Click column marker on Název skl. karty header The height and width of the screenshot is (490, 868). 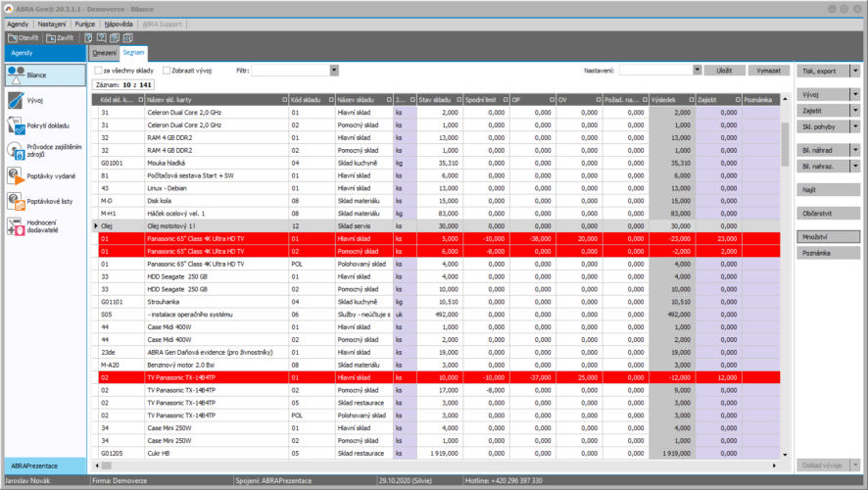[x=284, y=100]
